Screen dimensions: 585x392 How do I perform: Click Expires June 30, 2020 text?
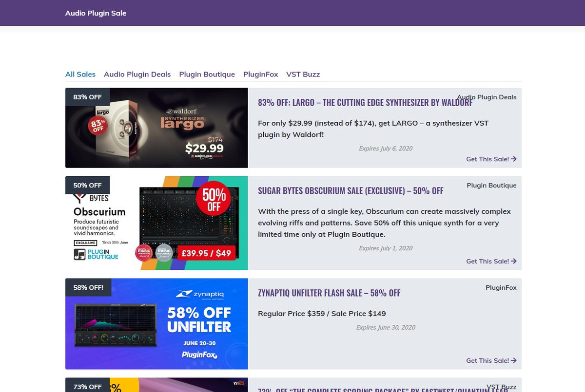386,328
